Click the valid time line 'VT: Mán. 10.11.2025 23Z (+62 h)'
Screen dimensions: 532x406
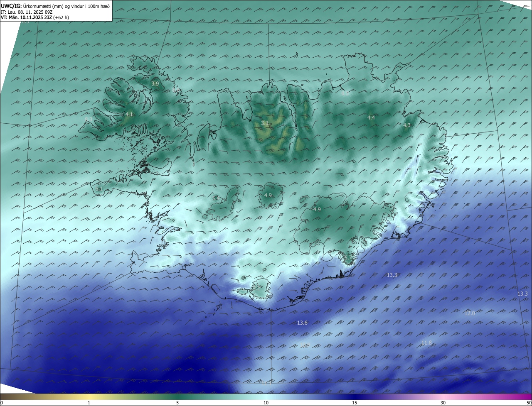click(35, 17)
